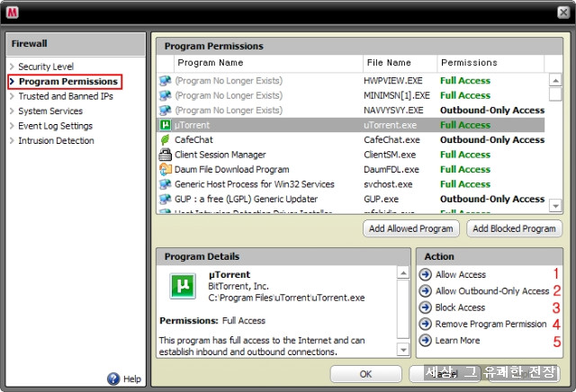Open the Learn More link
This screenshot has width=576, height=392.
point(457,340)
